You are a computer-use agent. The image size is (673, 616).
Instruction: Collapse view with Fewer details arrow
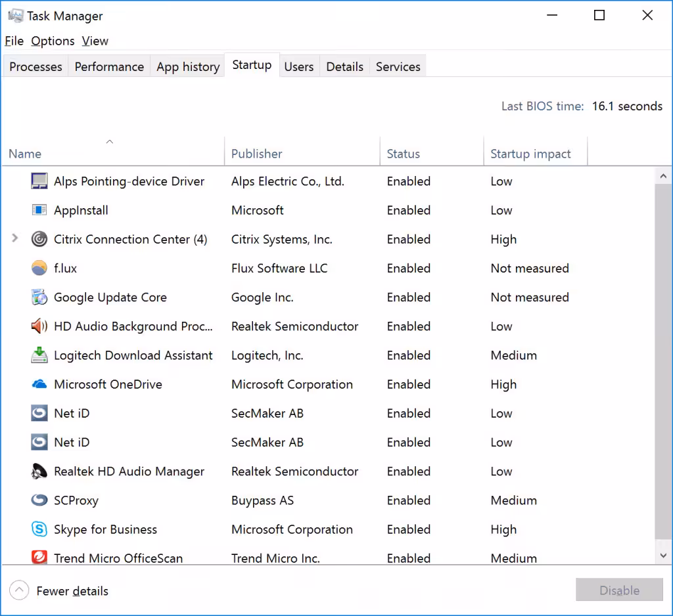(19, 590)
